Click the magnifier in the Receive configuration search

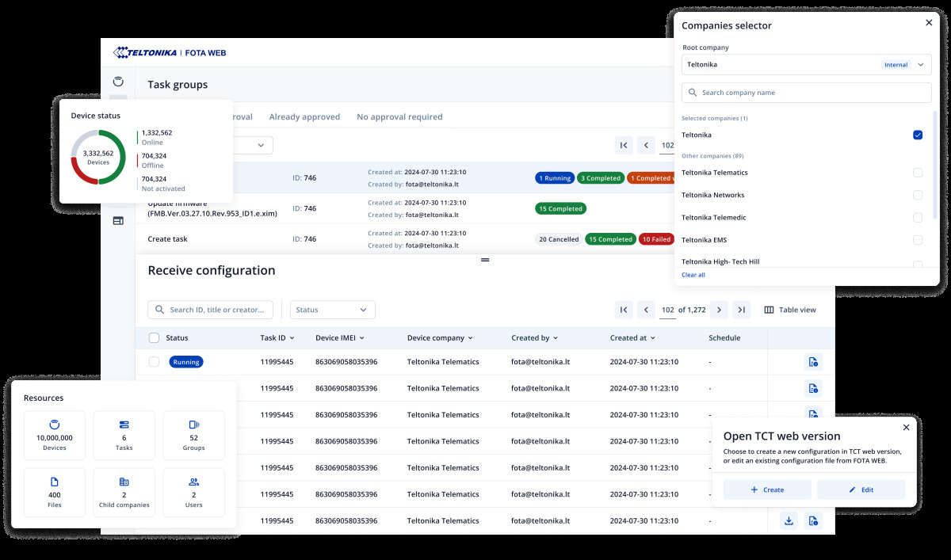tap(160, 310)
